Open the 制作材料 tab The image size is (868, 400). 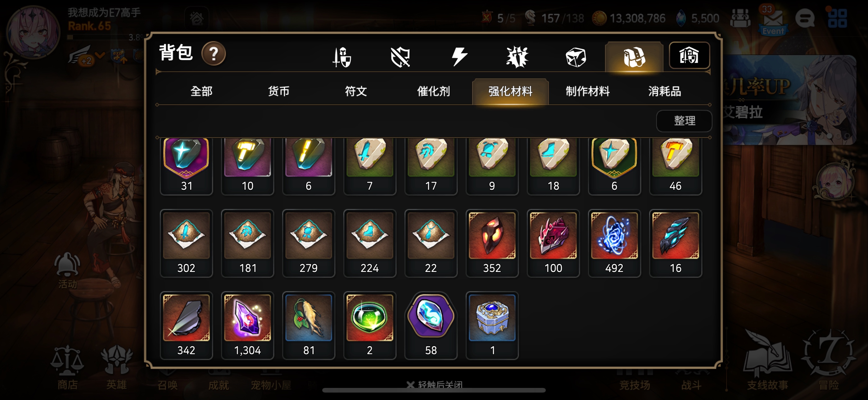pyautogui.click(x=587, y=91)
